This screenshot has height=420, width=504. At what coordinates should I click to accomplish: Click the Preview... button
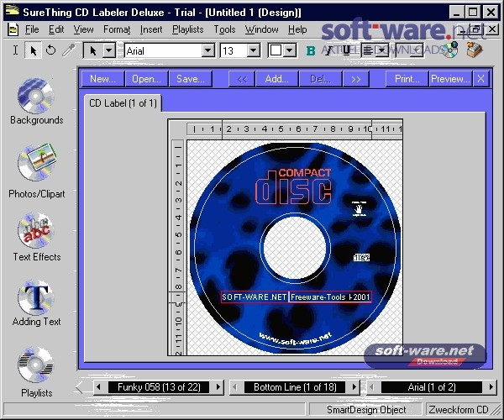tap(450, 79)
